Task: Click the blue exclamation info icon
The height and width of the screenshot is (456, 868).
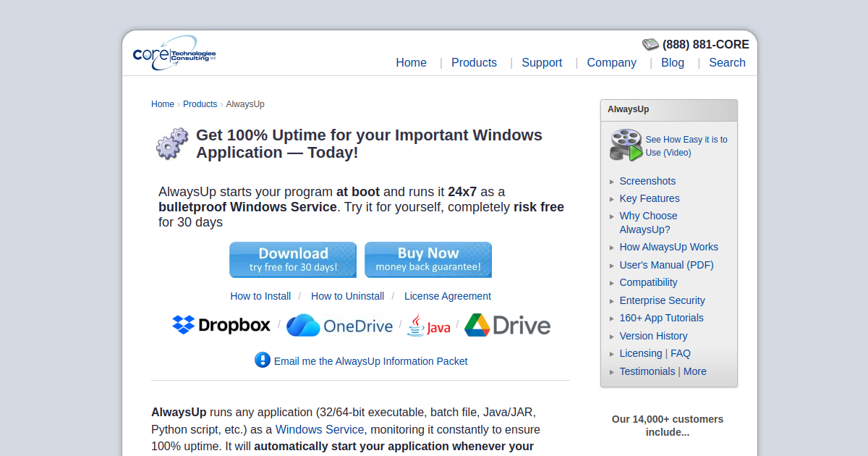Action: tap(263, 360)
